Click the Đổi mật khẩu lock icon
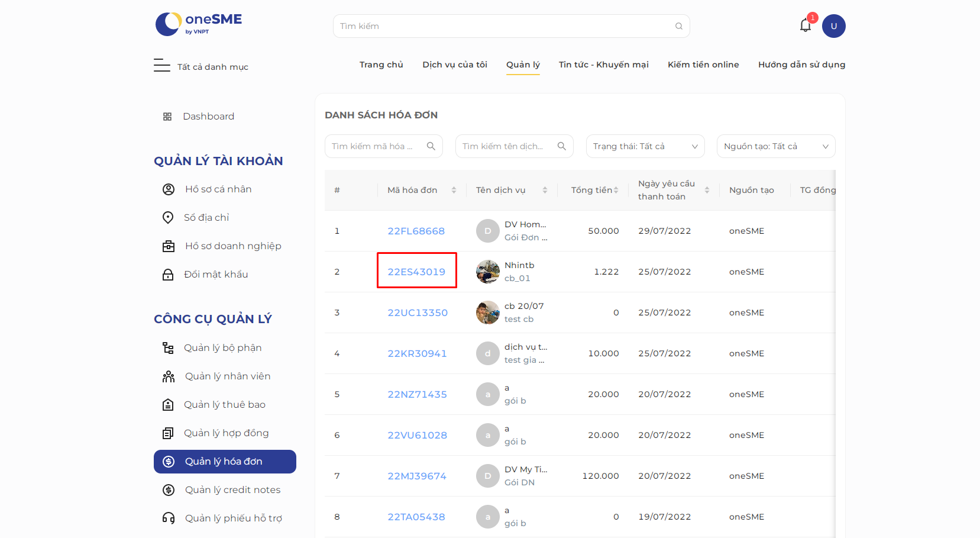The height and width of the screenshot is (538, 980). click(168, 275)
